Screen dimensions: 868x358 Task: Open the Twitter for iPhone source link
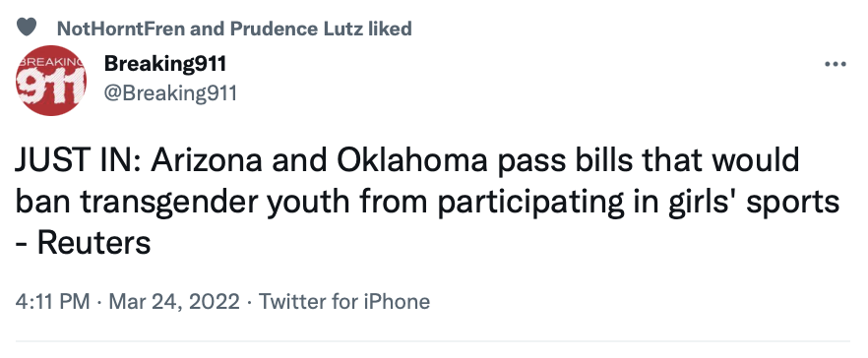[x=344, y=302]
